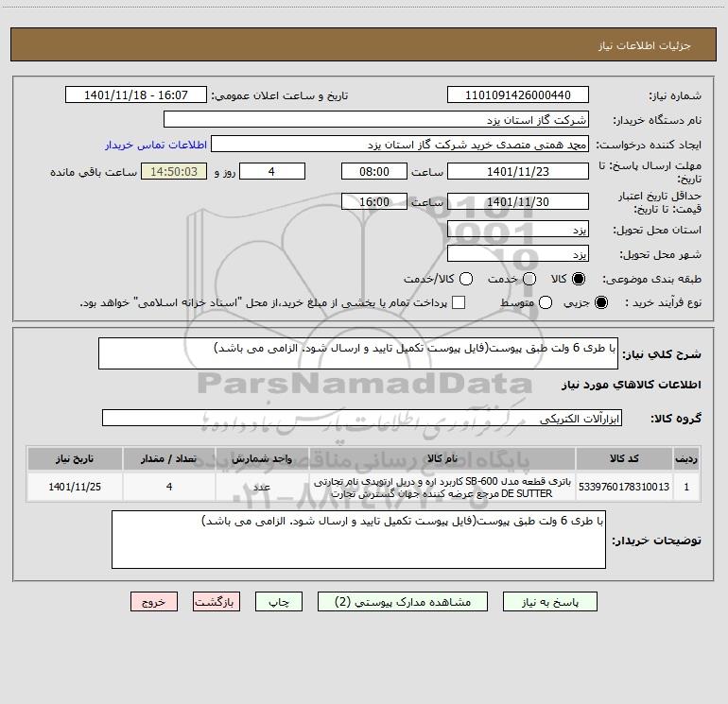Viewport: 728px width, 704px height.
Task: Click the need date cell 1401/11/25
Action: point(75,487)
